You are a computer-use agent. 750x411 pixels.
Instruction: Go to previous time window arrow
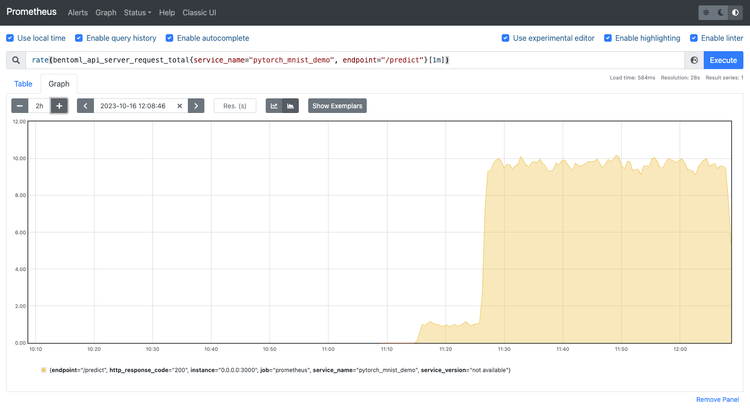pos(85,106)
